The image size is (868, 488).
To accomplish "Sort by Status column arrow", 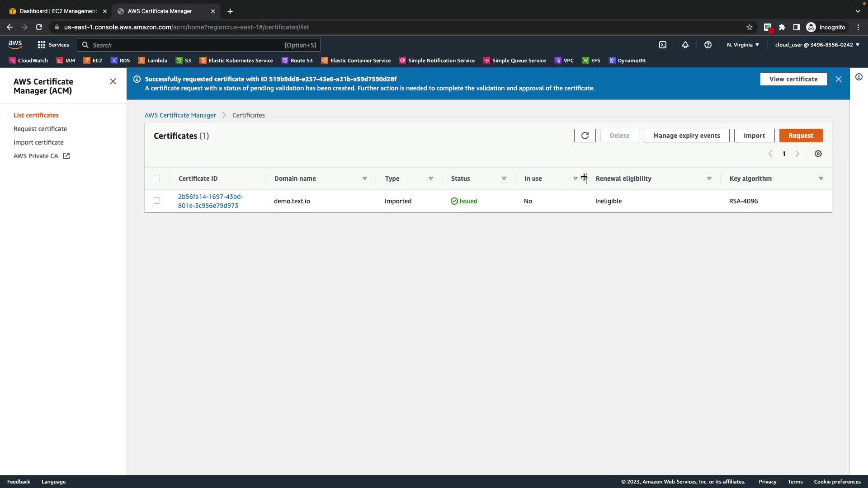I will click(x=504, y=178).
